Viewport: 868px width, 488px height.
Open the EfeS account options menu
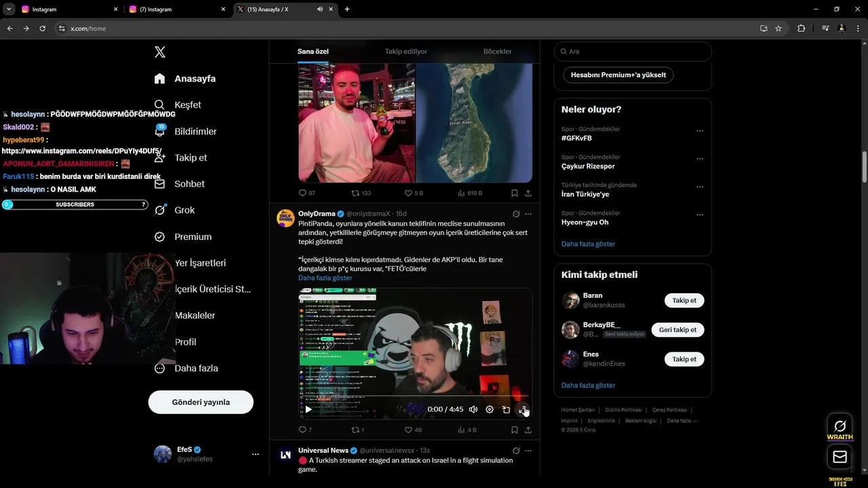(256, 454)
